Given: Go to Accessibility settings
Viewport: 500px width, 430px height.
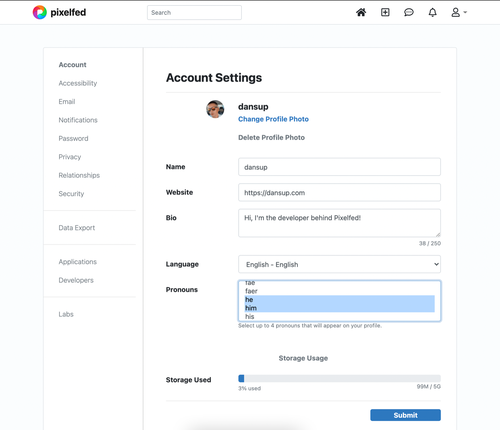Looking at the screenshot, I should click(x=78, y=83).
